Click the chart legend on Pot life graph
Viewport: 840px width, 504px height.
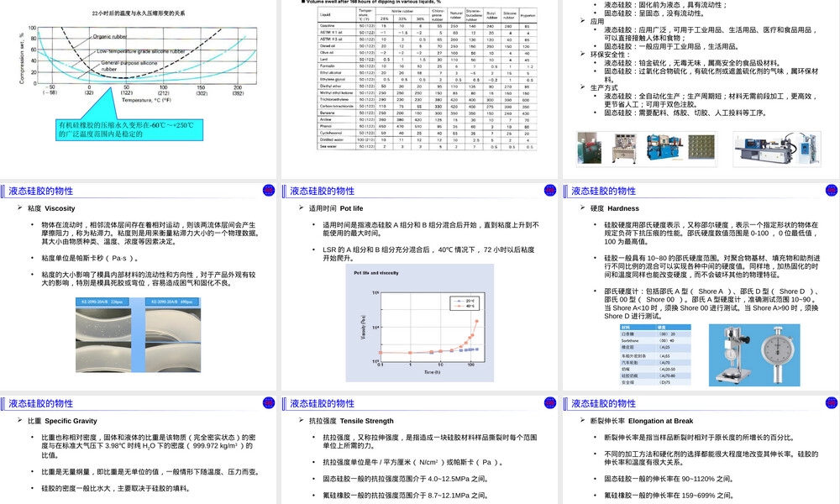tap(463, 303)
